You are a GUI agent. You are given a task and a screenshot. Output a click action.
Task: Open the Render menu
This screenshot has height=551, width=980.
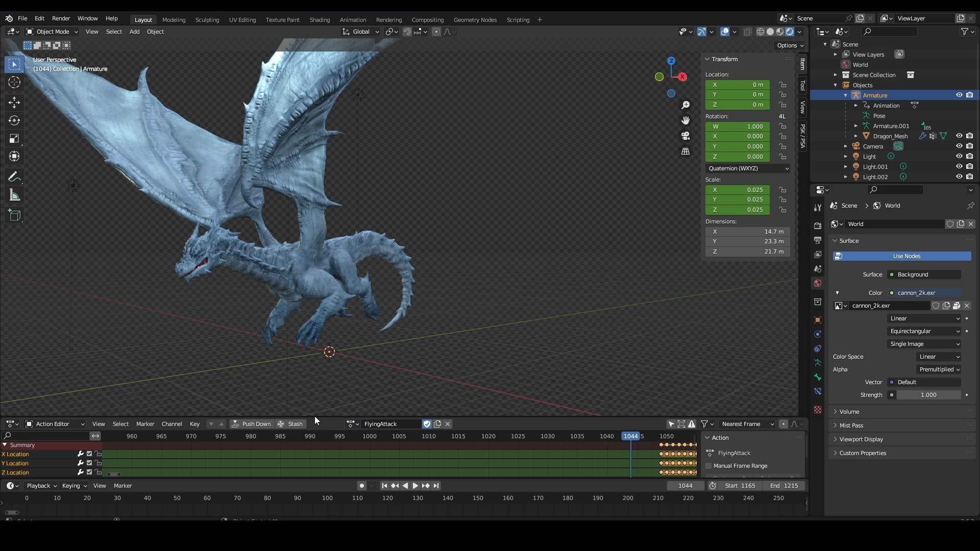pyautogui.click(x=61, y=18)
